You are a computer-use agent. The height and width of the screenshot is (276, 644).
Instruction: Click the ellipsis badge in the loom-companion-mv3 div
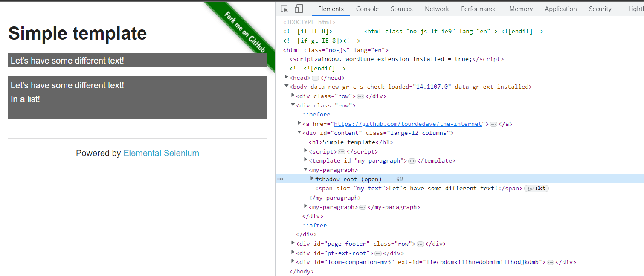tap(550, 262)
